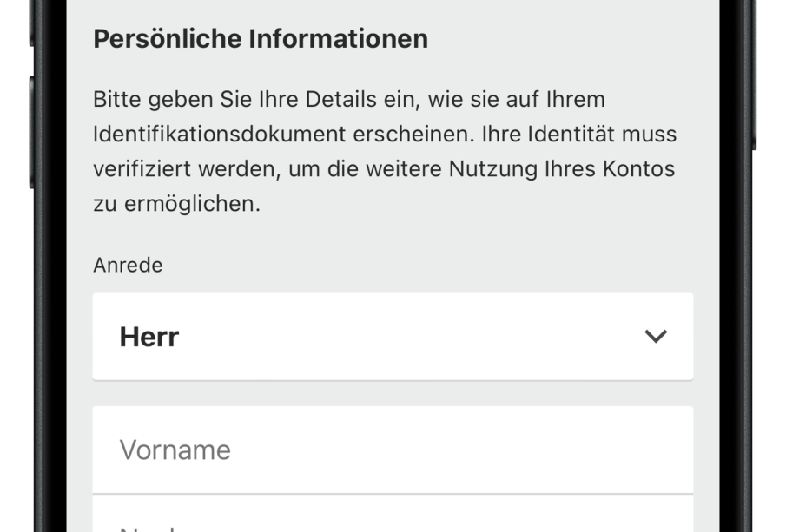Click the gray gap between Anrede and Vorname fields
The width and height of the screenshot is (786, 532).
click(393, 393)
